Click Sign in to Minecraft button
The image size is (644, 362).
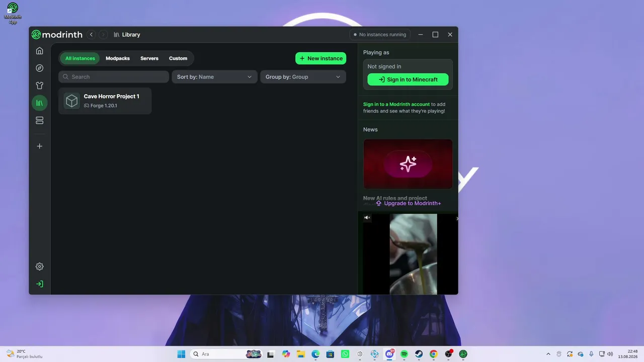coord(408,79)
